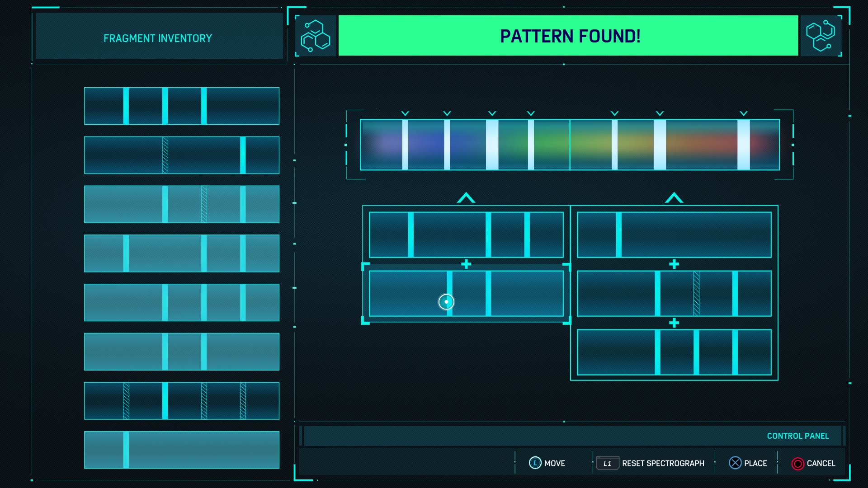Image resolution: width=868 pixels, height=488 pixels.
Task: Click last down arrow marker above spectrograph
Action: pyautogui.click(x=744, y=113)
